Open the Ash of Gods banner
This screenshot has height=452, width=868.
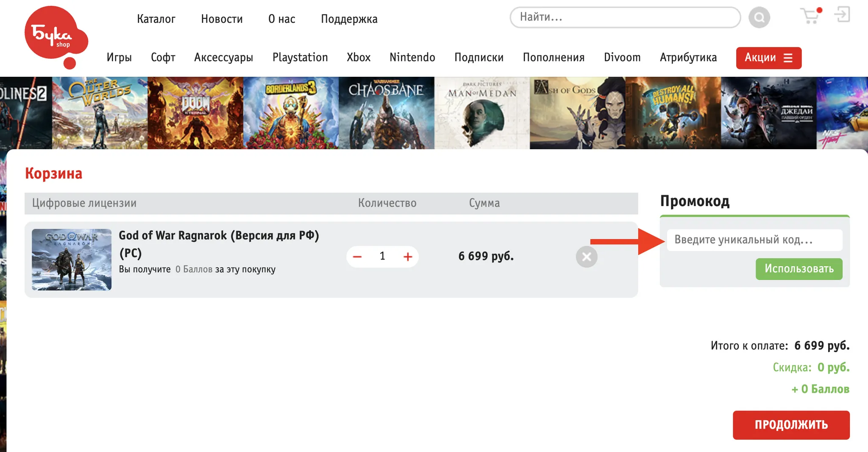[x=578, y=113]
